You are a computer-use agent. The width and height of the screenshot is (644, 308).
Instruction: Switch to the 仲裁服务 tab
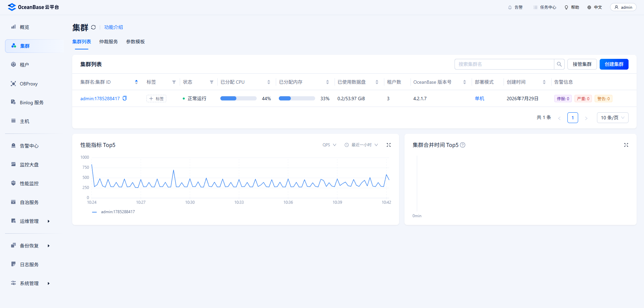pyautogui.click(x=109, y=42)
